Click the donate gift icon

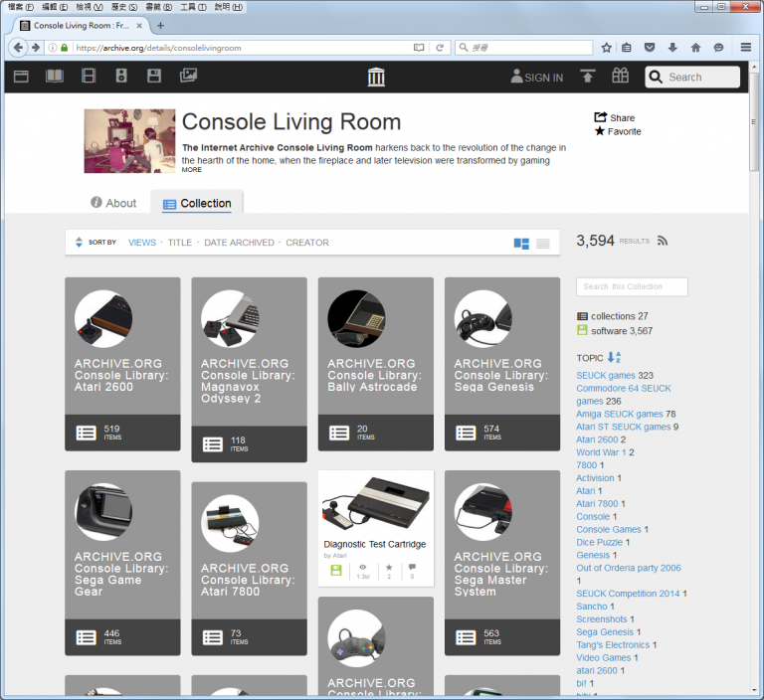pos(621,76)
